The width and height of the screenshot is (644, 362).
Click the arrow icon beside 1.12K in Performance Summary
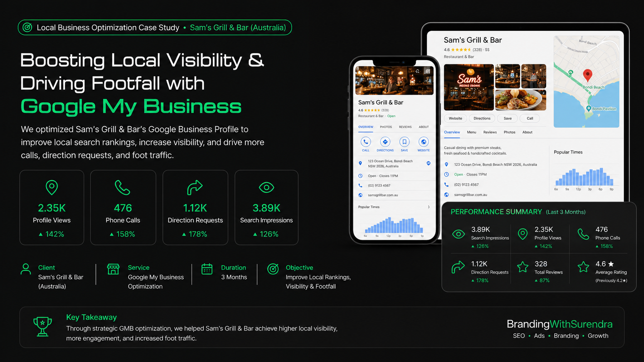458,267
